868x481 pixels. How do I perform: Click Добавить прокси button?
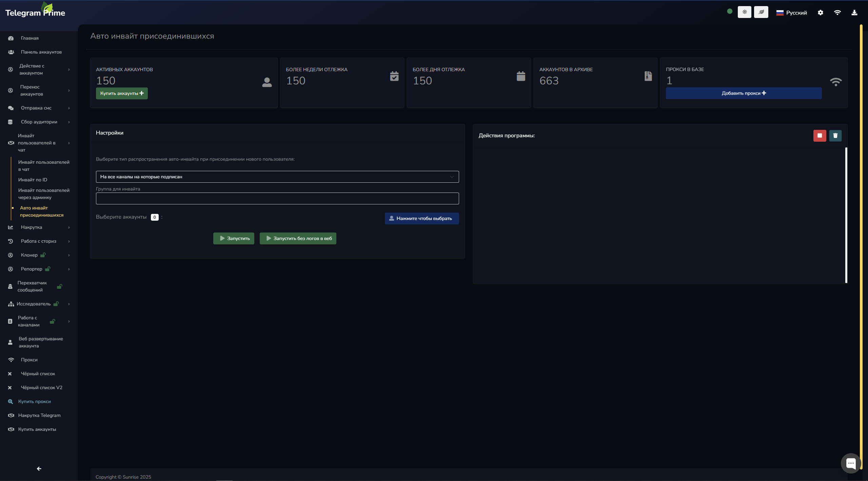743,93
